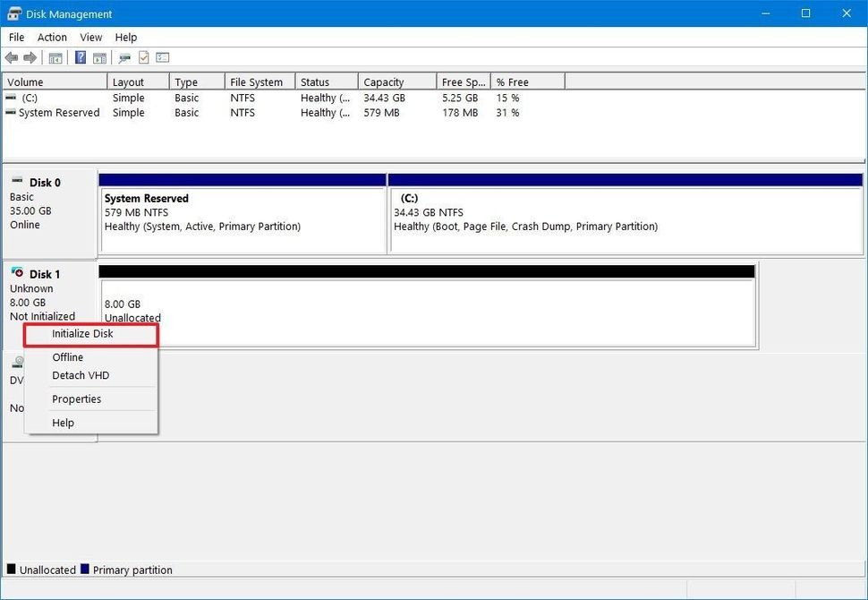Click the Properties icon in the toolbar
The width and height of the screenshot is (868, 600).
pyautogui.click(x=144, y=57)
